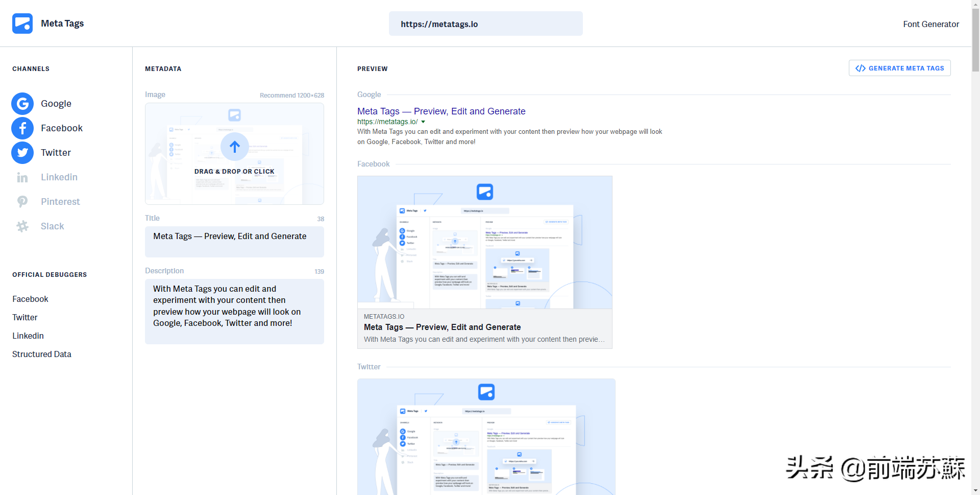Viewport: 980px width, 495px height.
Task: Click the Google preview description text
Action: click(x=509, y=137)
